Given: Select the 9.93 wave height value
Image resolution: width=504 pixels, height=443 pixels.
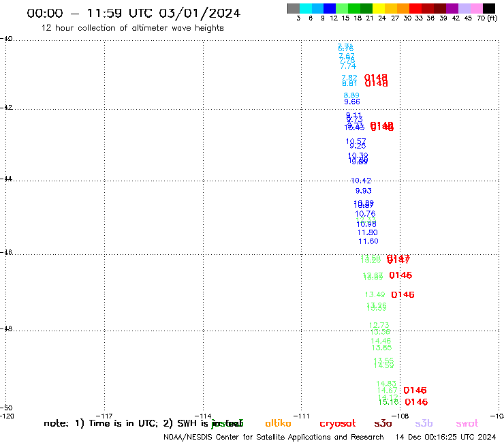Looking at the screenshot, I should (x=364, y=191).
